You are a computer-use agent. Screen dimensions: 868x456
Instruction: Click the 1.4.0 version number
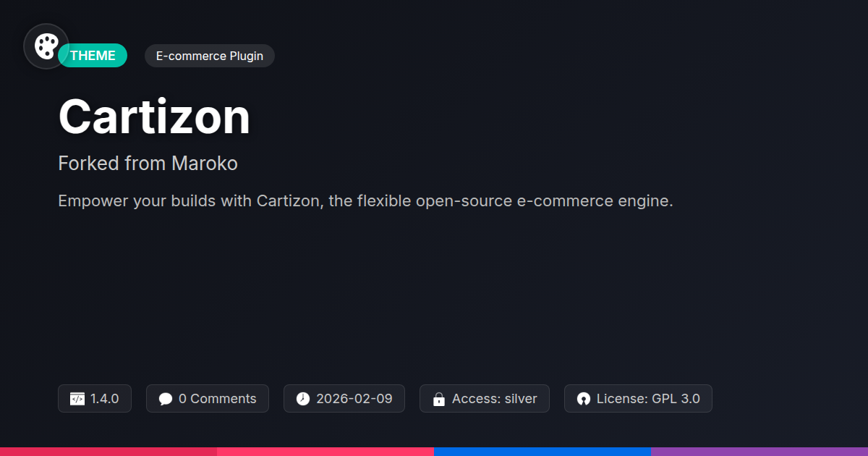pos(105,399)
